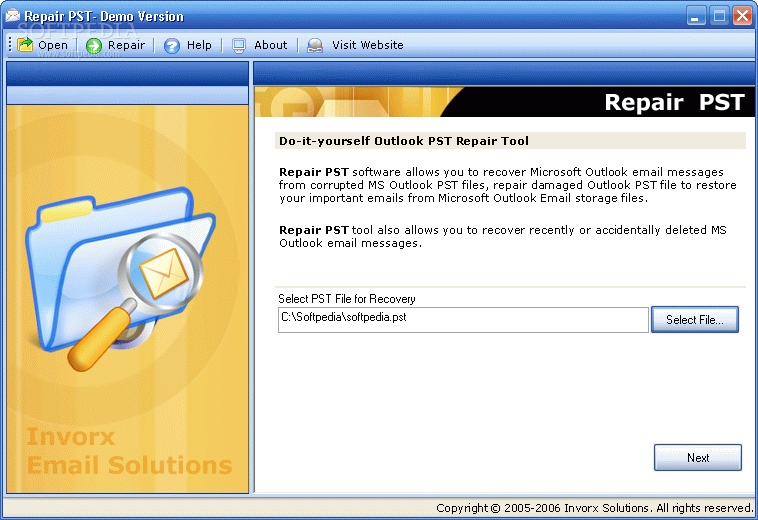Click the blue Help question mark icon
The width and height of the screenshot is (758, 520).
pos(172,45)
